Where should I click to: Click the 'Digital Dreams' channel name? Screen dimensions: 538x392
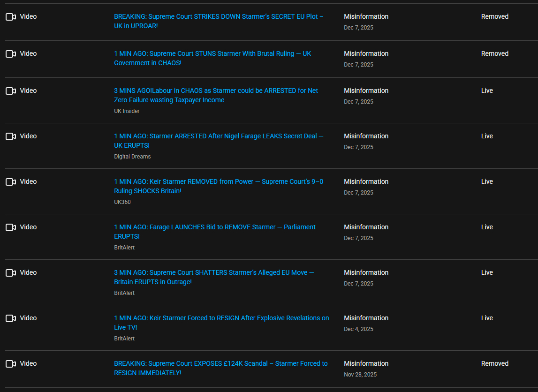[132, 157]
